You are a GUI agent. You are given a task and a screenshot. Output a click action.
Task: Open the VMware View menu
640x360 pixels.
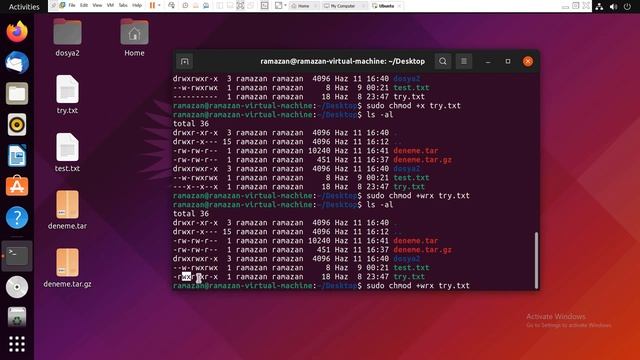[97, 6]
